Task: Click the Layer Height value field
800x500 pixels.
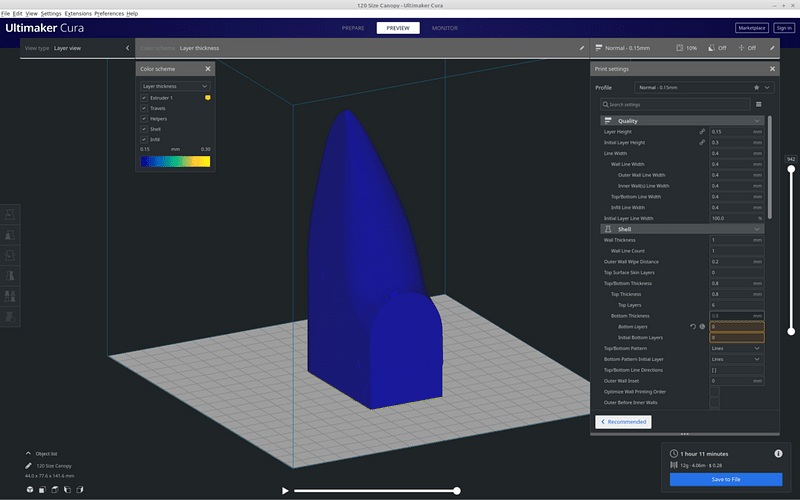Action: (x=737, y=132)
